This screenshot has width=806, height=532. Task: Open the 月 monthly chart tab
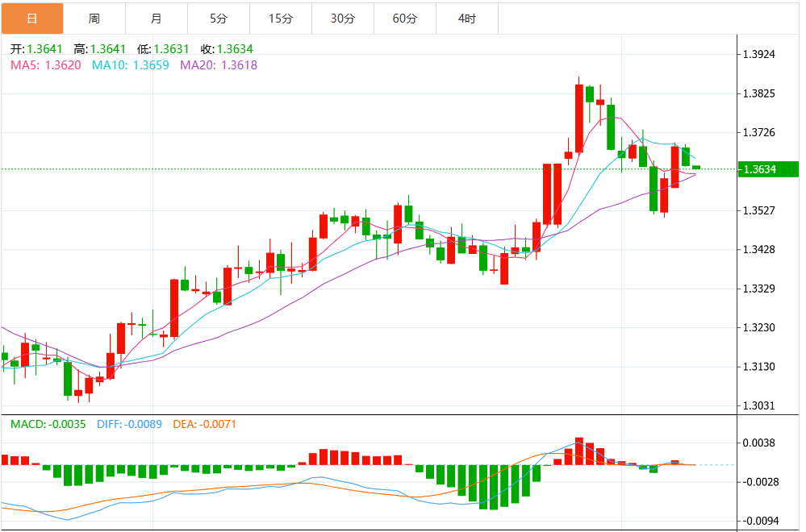pos(156,18)
